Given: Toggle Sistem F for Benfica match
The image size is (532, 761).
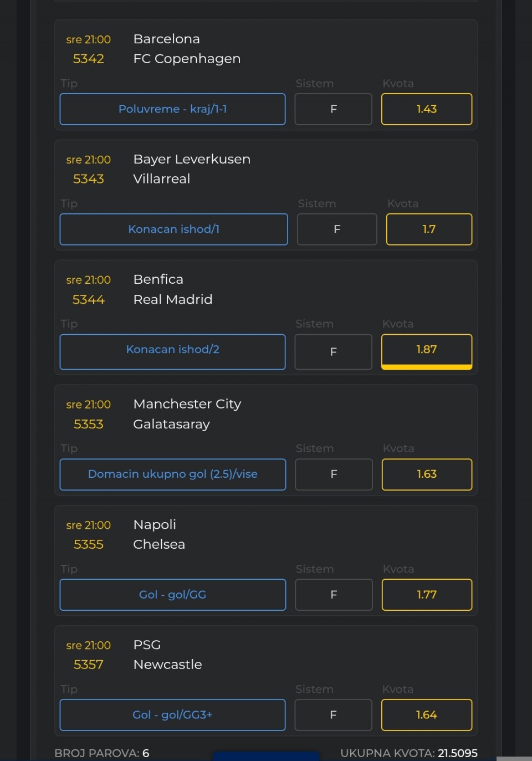Looking at the screenshot, I should (333, 351).
